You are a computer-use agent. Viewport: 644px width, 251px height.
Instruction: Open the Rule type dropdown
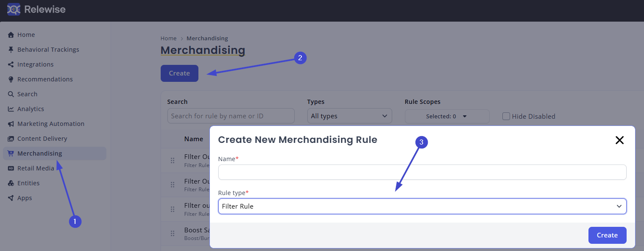(422, 206)
